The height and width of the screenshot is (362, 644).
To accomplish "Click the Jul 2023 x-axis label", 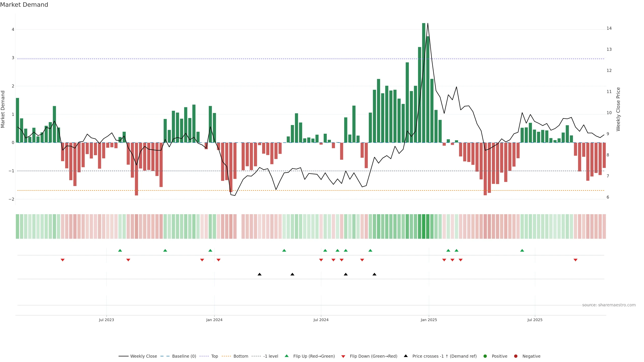I will [x=106, y=320].
